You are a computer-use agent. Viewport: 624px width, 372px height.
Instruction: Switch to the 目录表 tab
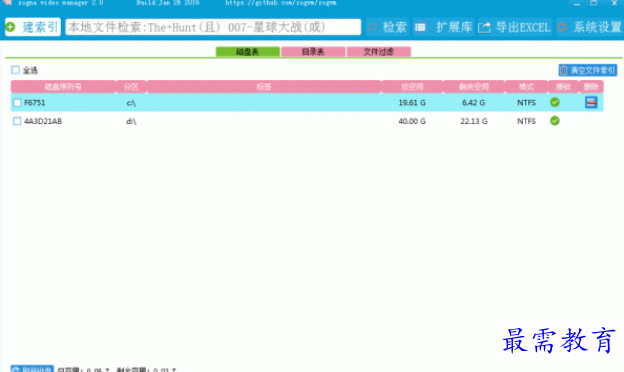pyautogui.click(x=313, y=52)
